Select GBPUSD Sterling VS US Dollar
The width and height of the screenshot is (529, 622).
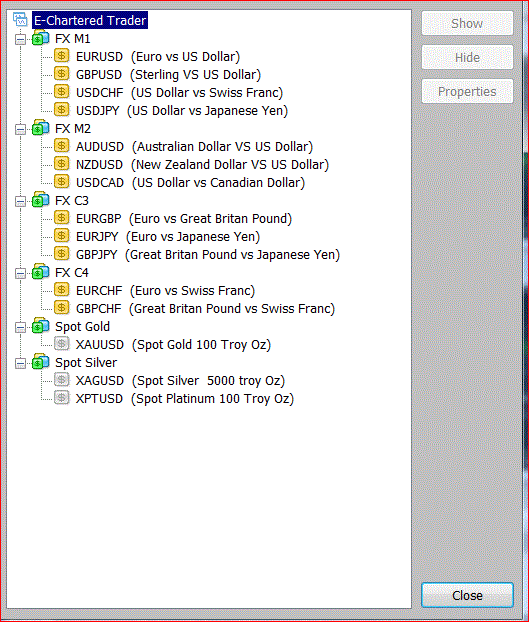click(168, 75)
